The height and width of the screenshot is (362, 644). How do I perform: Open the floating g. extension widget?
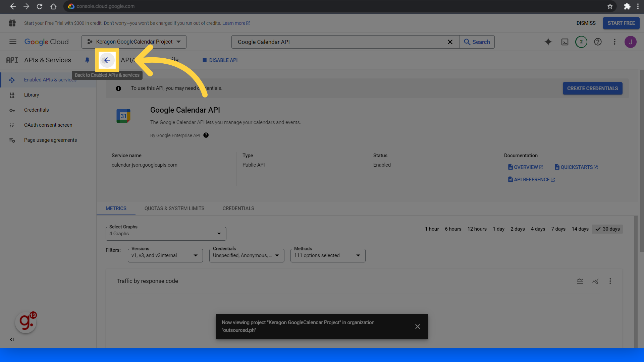point(26,322)
